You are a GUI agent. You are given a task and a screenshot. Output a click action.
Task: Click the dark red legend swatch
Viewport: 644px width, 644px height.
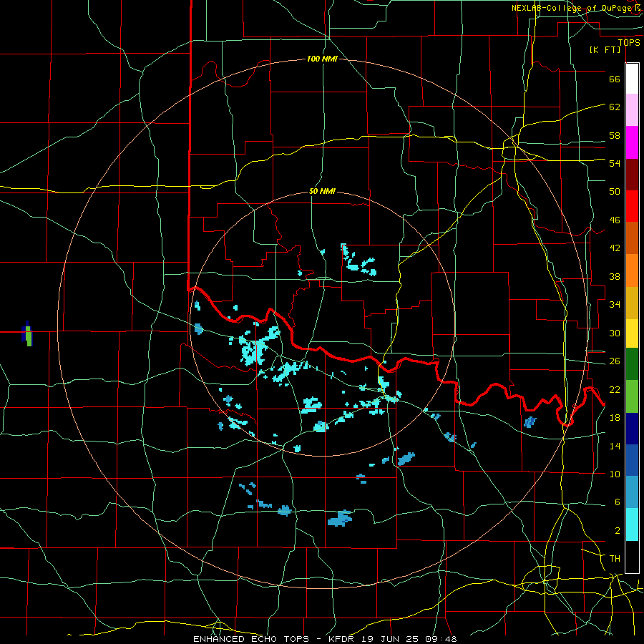[632, 175]
